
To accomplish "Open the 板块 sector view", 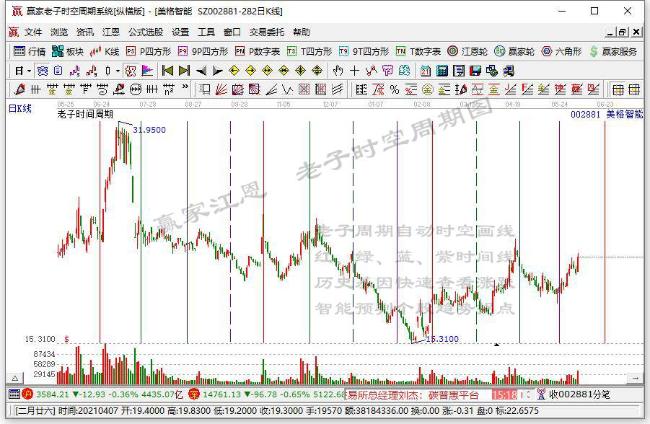I will 68,51.
